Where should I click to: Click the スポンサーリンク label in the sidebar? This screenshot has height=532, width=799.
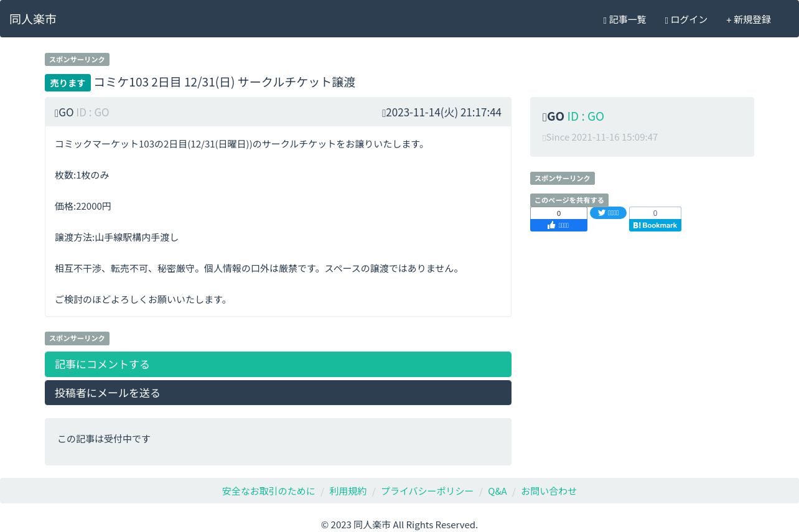point(563,179)
